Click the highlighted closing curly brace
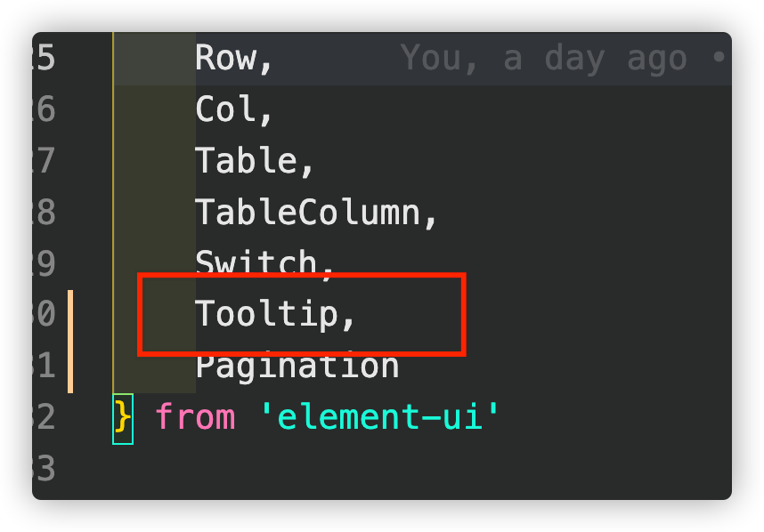The width and height of the screenshot is (764, 532). point(123,417)
